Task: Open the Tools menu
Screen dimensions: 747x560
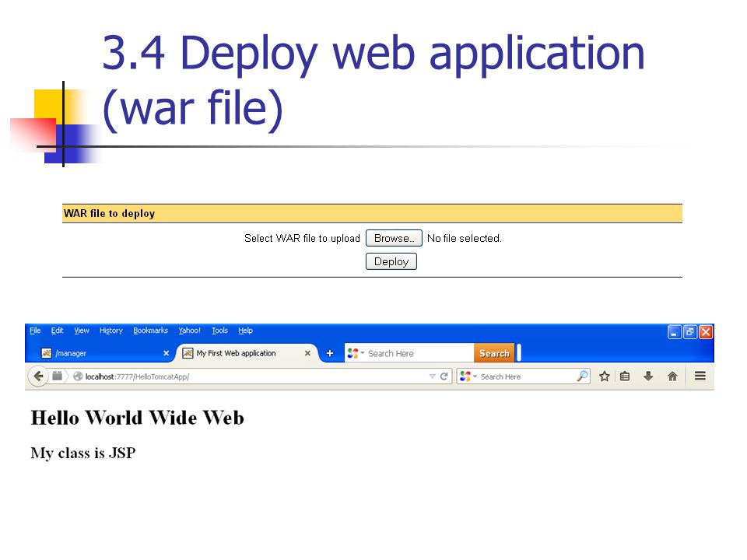Action: (219, 331)
